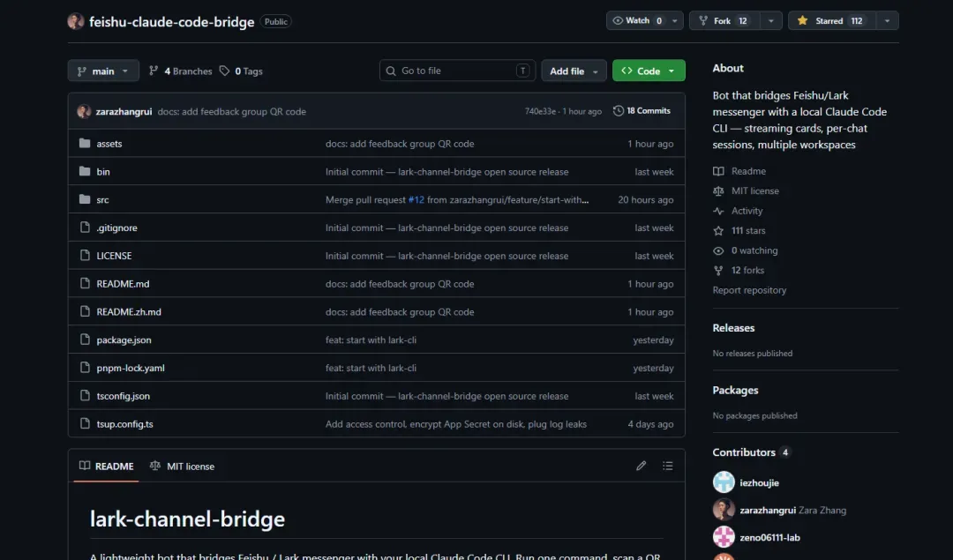This screenshot has width=953, height=560.
Task: Click the zarazhangrui commit author avatar
Action: click(x=84, y=111)
